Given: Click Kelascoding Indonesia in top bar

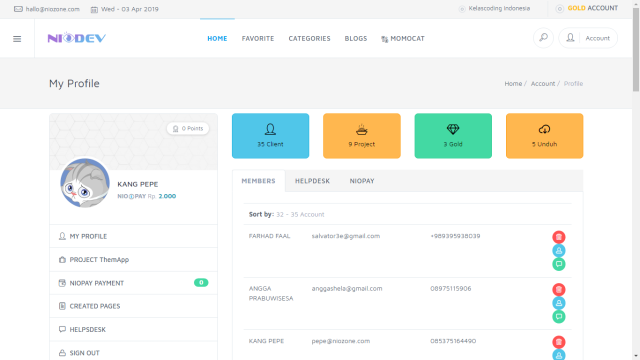Looking at the screenshot, I should pos(499,8).
